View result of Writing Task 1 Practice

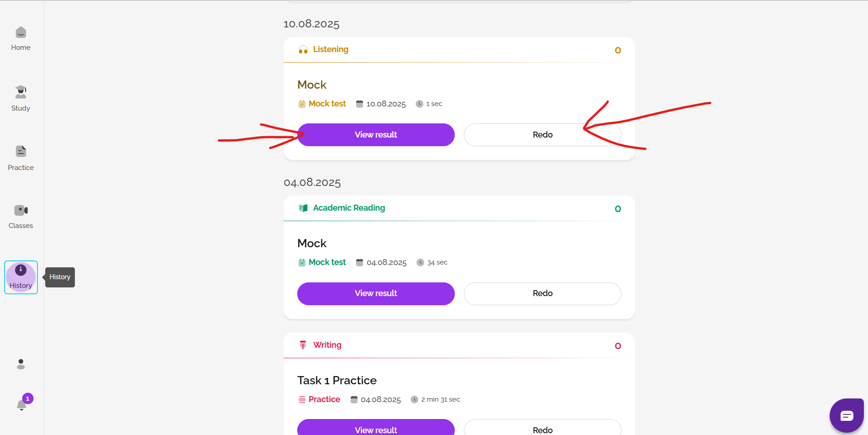point(376,429)
